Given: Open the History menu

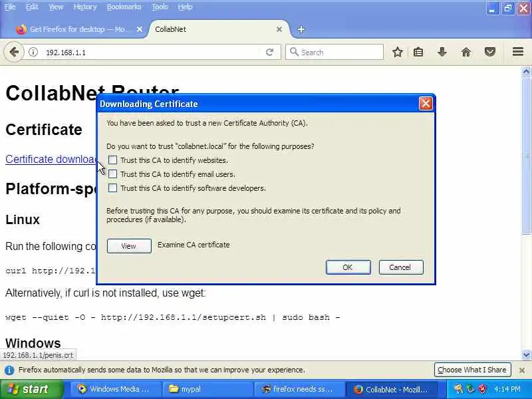Looking at the screenshot, I should [x=85, y=7].
